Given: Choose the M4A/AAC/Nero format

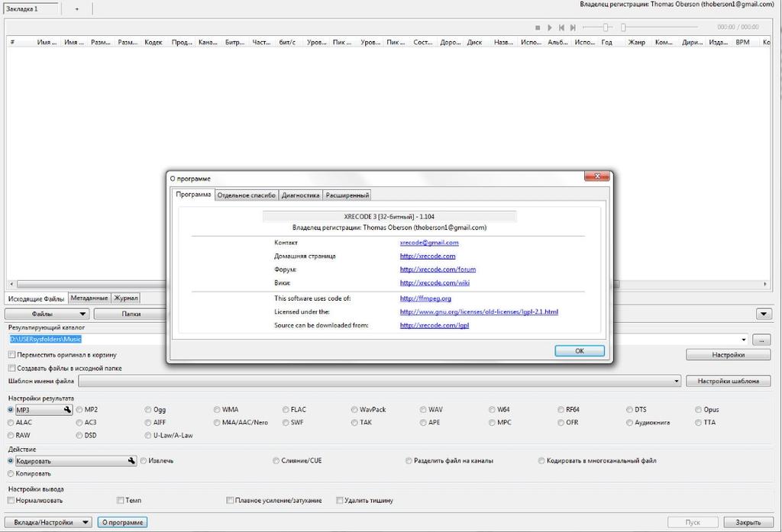Looking at the screenshot, I should [241, 422].
